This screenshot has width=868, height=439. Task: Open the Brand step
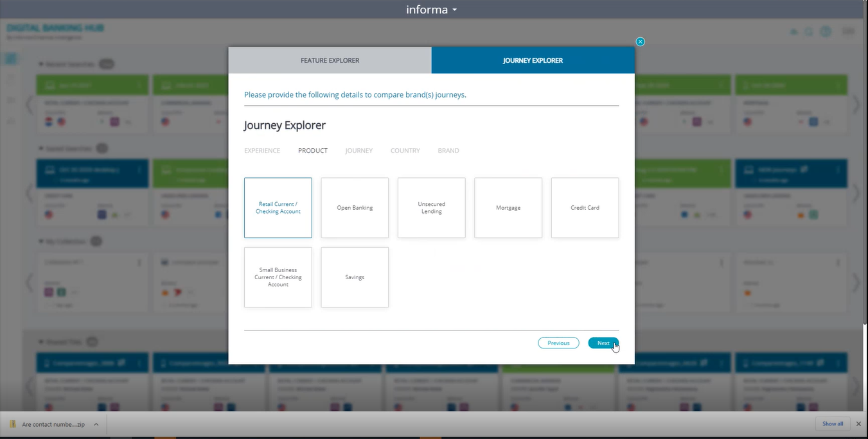[448, 151]
